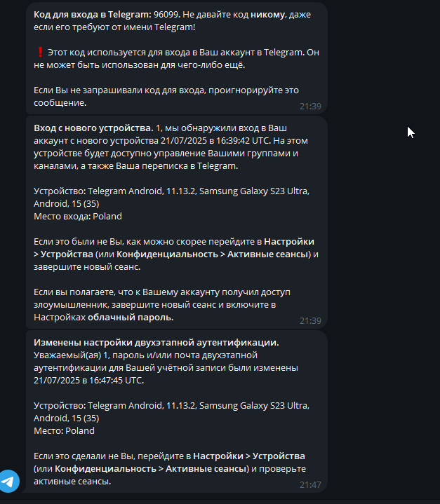This screenshot has width=440, height=504.
Task: Click 'Samsung Galaxy S23 Ultra' in the last message
Action: click(x=254, y=406)
